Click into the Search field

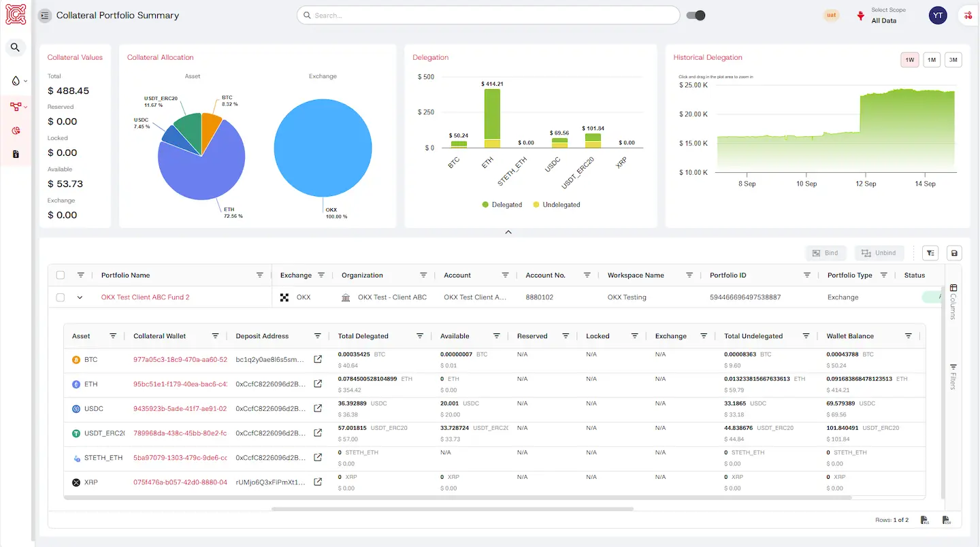pyautogui.click(x=488, y=16)
